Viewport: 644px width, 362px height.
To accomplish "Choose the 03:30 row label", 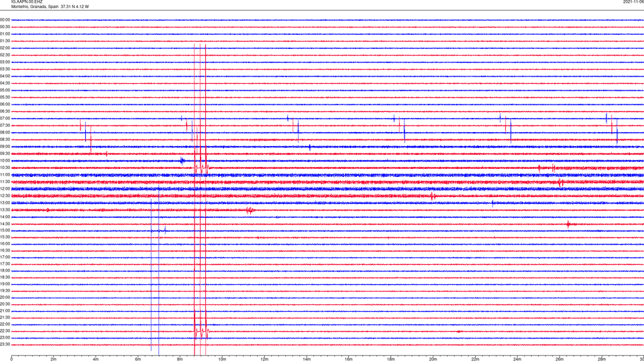I will pos(5,69).
